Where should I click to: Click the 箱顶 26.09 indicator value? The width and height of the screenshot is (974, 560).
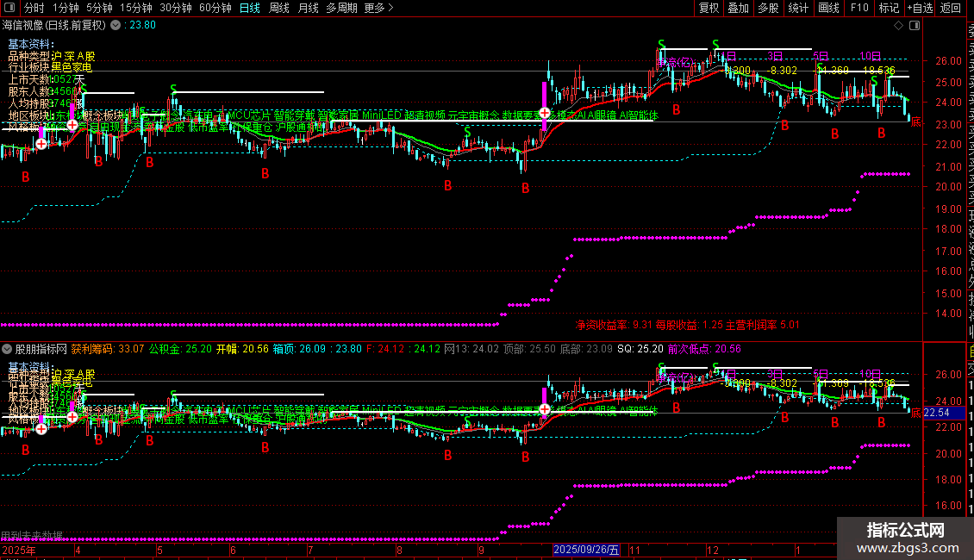(299, 349)
